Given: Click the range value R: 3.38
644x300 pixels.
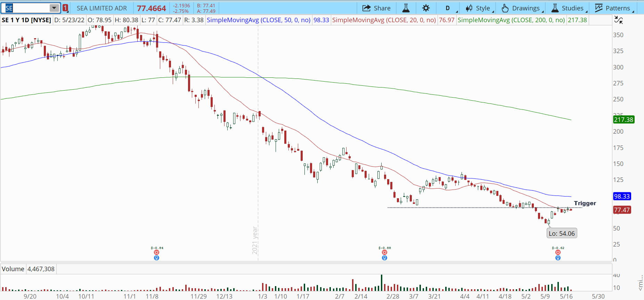Looking at the screenshot, I should 194,20.
